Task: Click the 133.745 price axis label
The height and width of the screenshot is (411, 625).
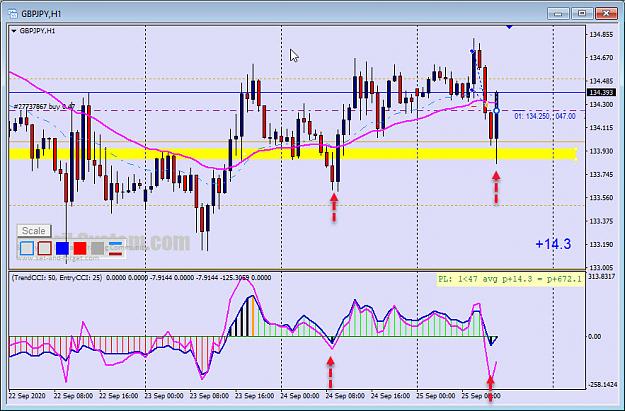Action: 601,174
